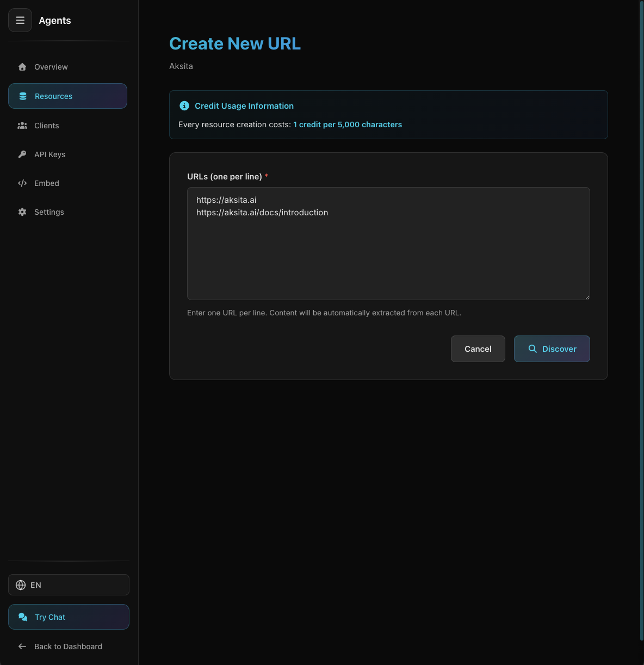Open the hamburger menu next to Agents
Screen dimensions: 644x665
point(20,20)
